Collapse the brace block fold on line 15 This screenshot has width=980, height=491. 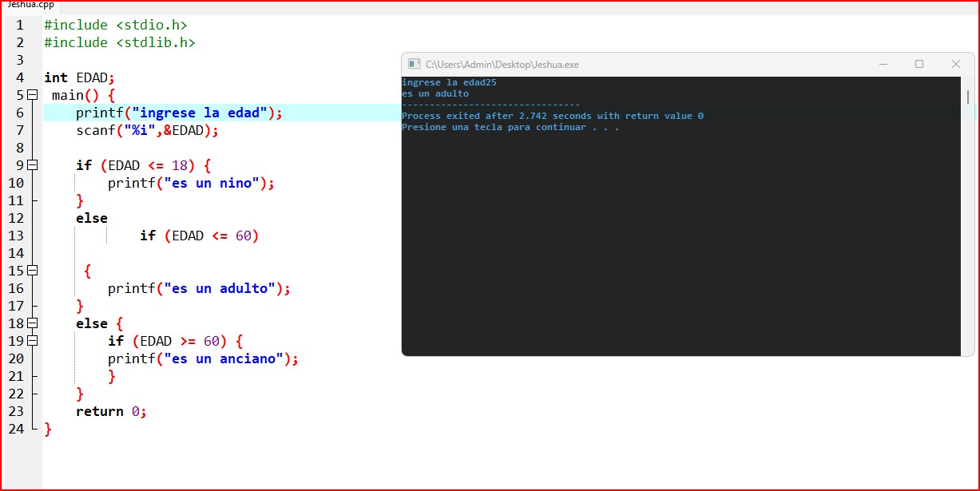coord(33,271)
